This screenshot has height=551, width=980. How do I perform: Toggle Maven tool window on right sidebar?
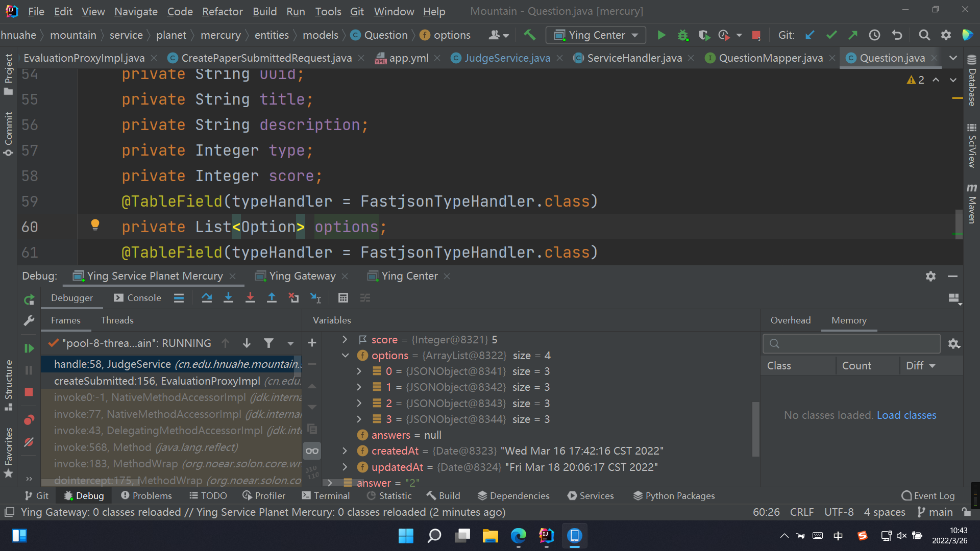pyautogui.click(x=972, y=204)
